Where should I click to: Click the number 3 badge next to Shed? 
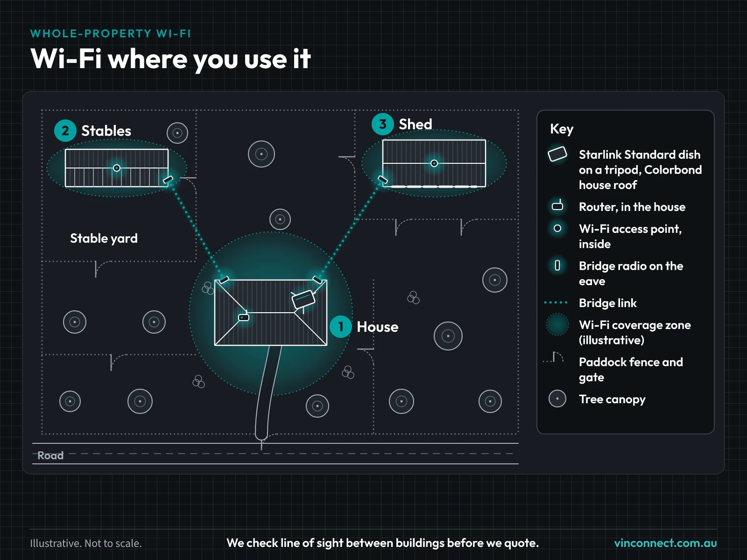coord(383,124)
